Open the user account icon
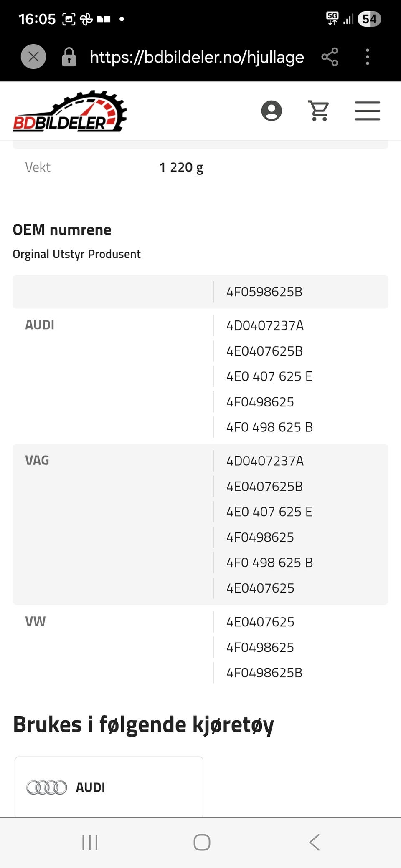The width and height of the screenshot is (401, 868). pos(272,111)
